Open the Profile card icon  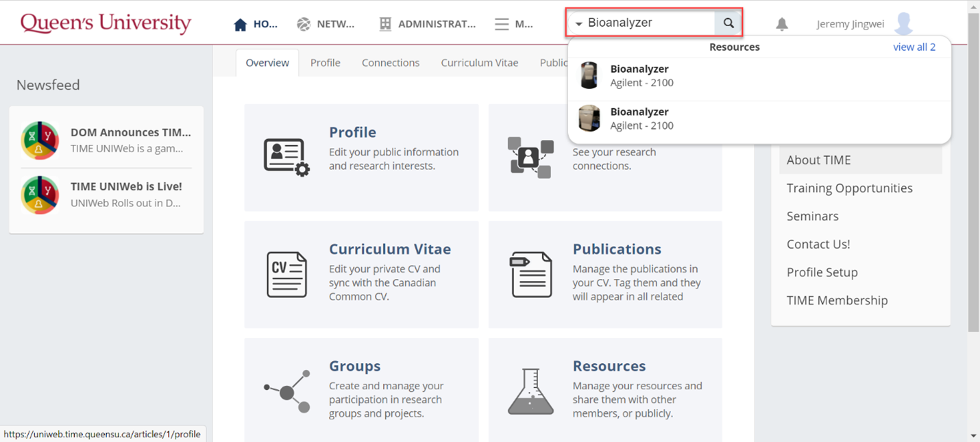286,157
